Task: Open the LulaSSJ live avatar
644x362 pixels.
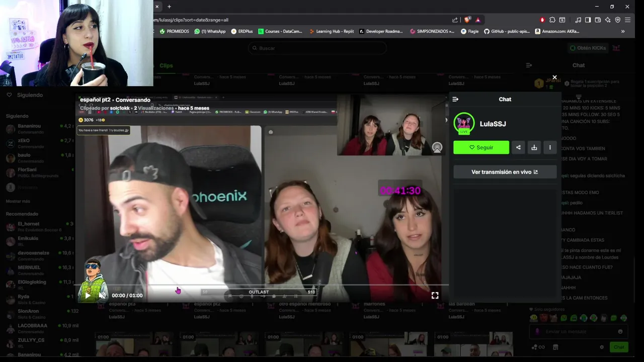Action: (464, 124)
